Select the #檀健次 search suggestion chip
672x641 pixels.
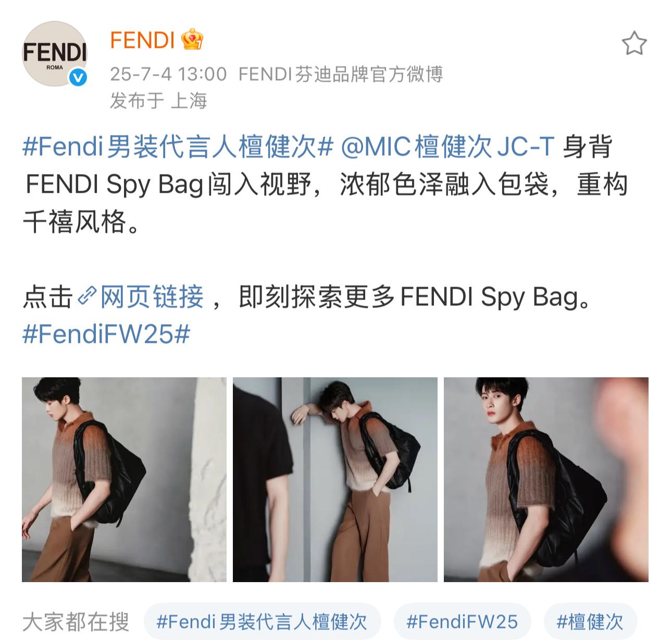point(590,622)
